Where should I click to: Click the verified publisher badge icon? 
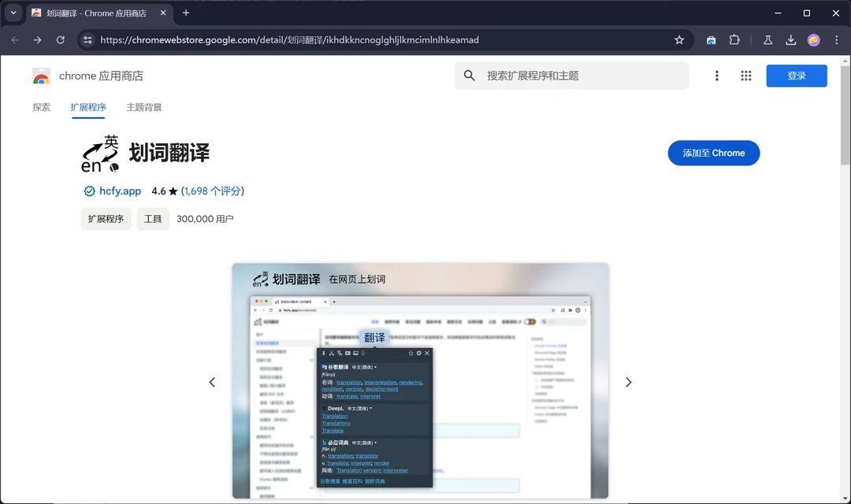(89, 191)
